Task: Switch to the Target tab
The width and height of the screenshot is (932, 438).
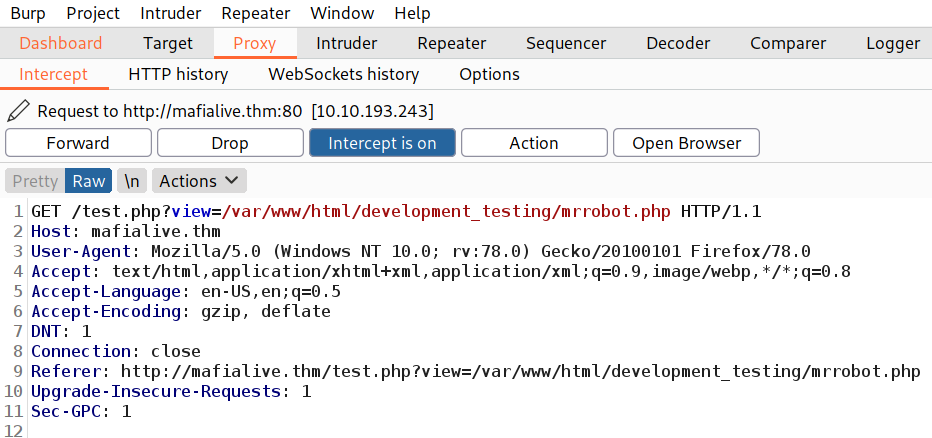Action: [x=168, y=43]
